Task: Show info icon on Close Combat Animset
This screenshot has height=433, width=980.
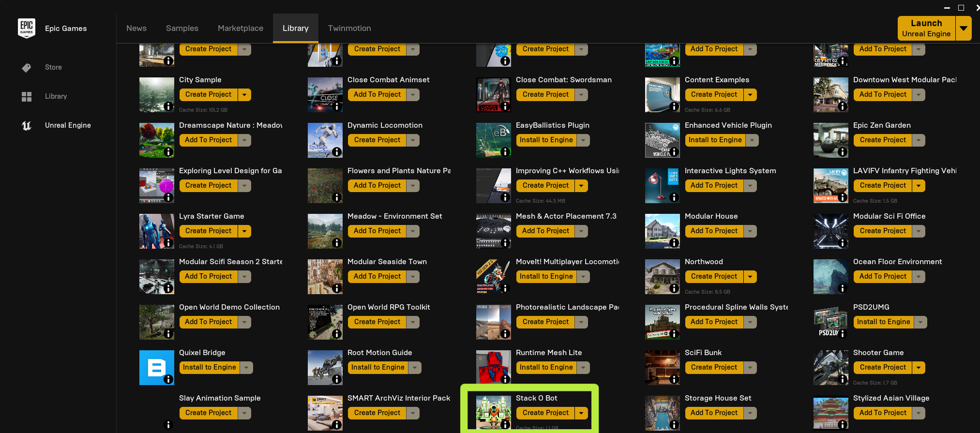Action: tap(337, 106)
